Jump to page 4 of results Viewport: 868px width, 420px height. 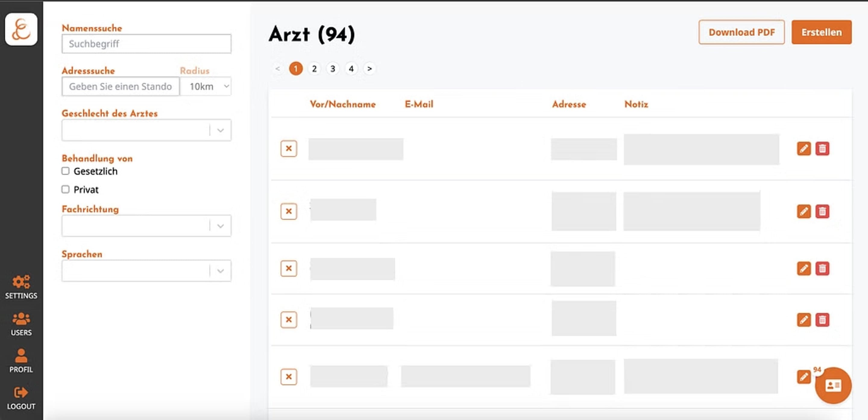click(351, 69)
